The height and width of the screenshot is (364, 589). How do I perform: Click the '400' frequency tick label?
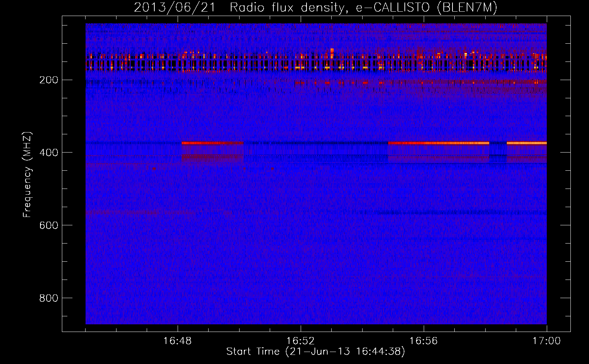tap(48, 153)
